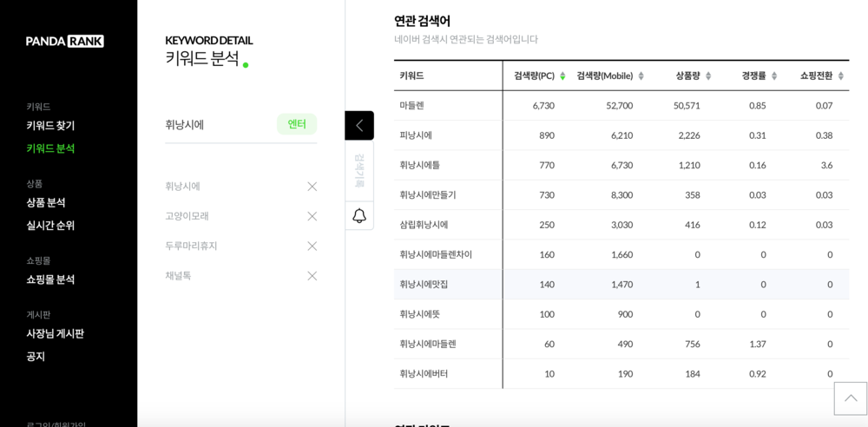Open 키워드 찾기 in the sidebar
Image resolution: width=868 pixels, height=427 pixels.
tap(50, 126)
